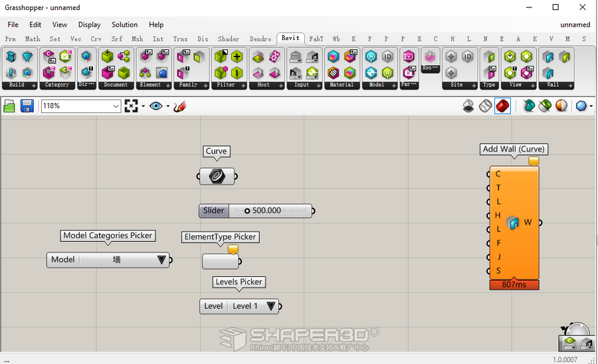The height and width of the screenshot is (364, 598).
Task: Click the green T cube icon in the Type panel
Action: [x=489, y=56]
